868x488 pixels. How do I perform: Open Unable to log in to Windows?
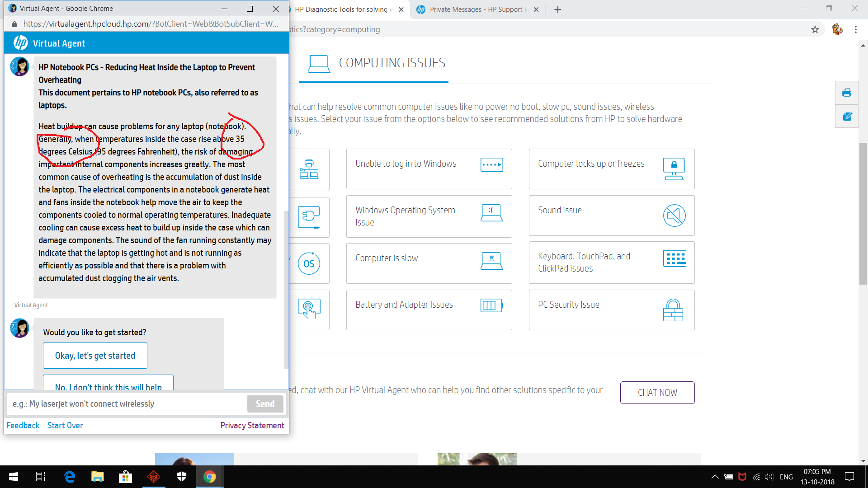(x=429, y=169)
